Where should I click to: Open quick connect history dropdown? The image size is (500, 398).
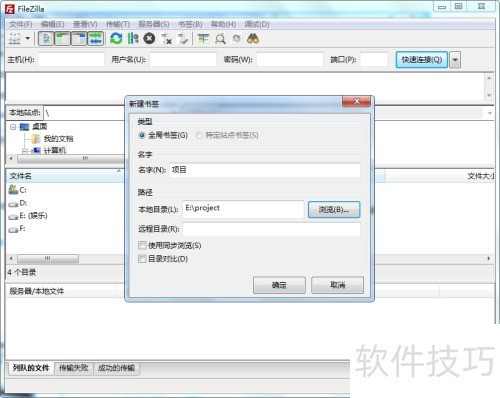pos(455,60)
